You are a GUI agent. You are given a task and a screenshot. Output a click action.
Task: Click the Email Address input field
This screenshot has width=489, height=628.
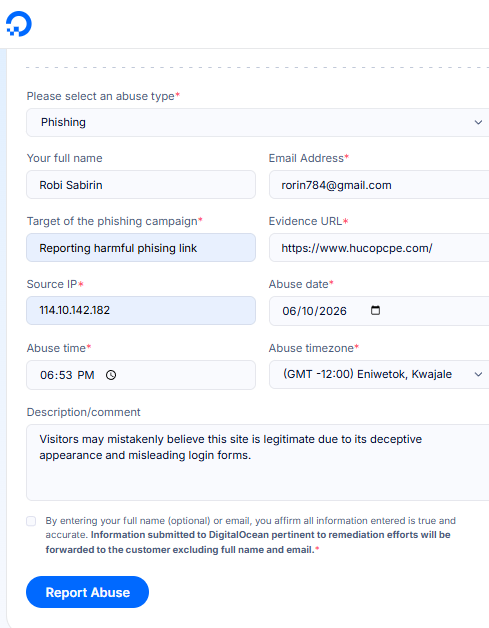click(379, 185)
